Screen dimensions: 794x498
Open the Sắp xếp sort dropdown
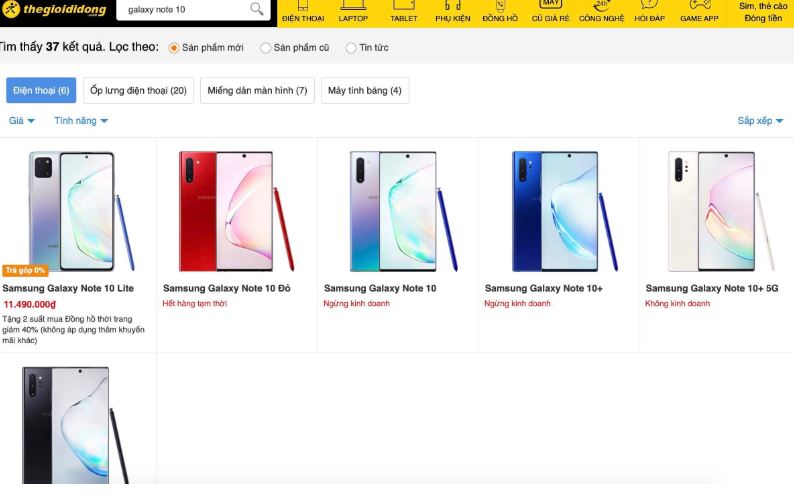pyautogui.click(x=760, y=121)
